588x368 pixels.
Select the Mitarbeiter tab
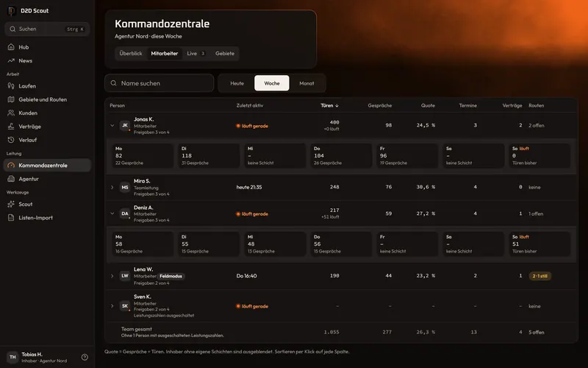click(x=164, y=53)
